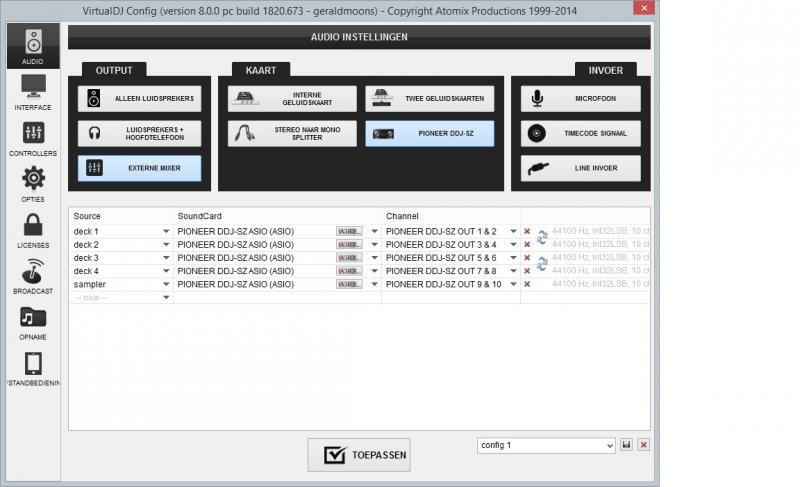800x487 pixels.
Task: Open Channel dropdown for OUT 3 & 4
Action: coord(513,245)
